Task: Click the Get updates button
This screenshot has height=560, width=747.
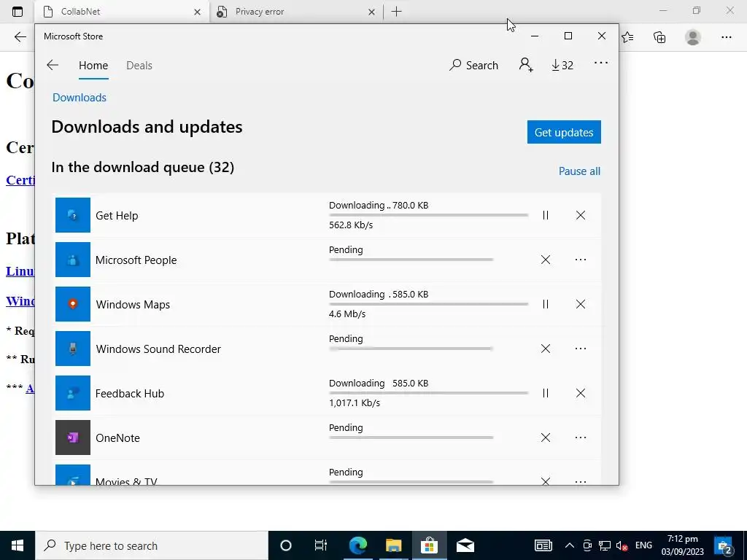Action: pos(564,132)
